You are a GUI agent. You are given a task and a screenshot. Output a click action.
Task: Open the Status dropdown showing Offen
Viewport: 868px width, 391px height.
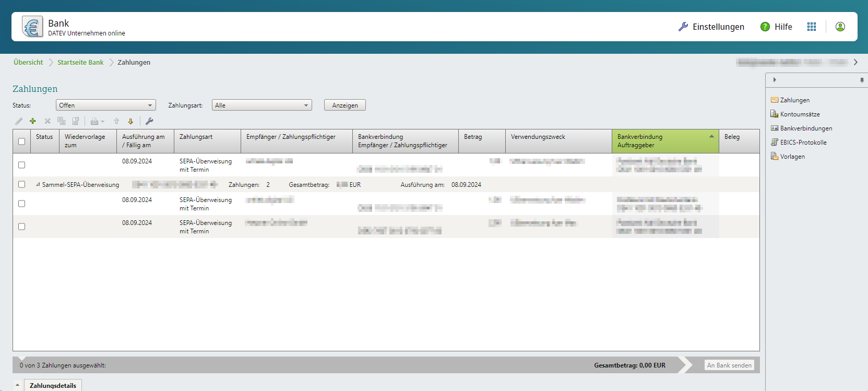[x=105, y=105]
